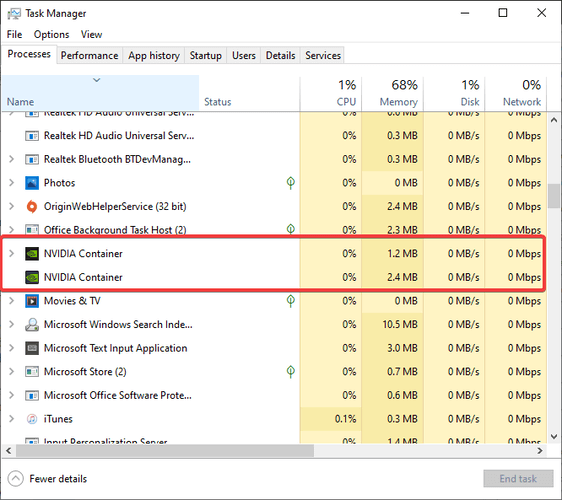562x500 pixels.
Task: Expand the Realtek Bluetooth BTDevManager row
Action: coord(11,159)
